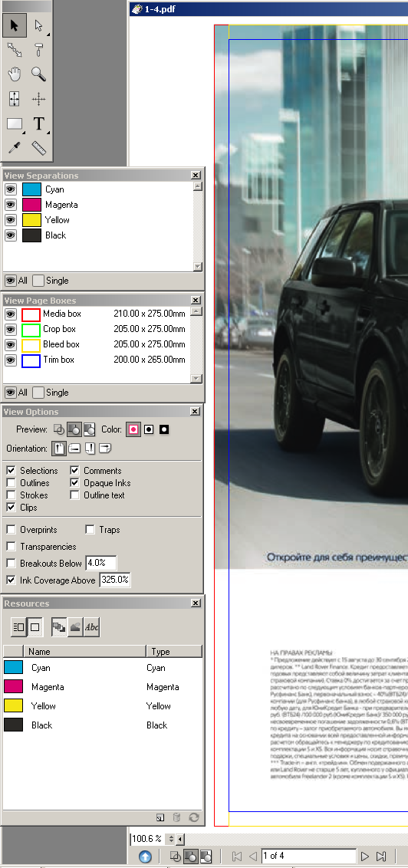408x868 pixels.
Task: Enable Breakouts Below checkbox
Action: (x=11, y=563)
